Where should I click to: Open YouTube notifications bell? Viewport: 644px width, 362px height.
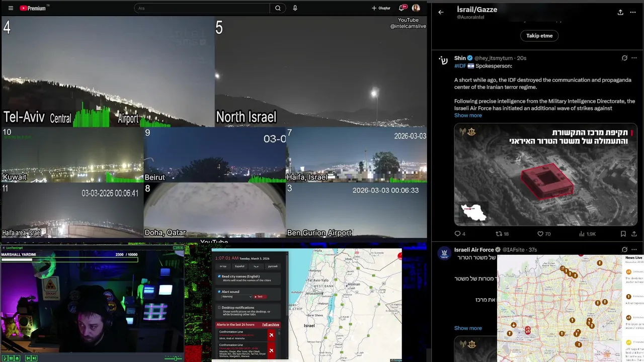tap(402, 8)
